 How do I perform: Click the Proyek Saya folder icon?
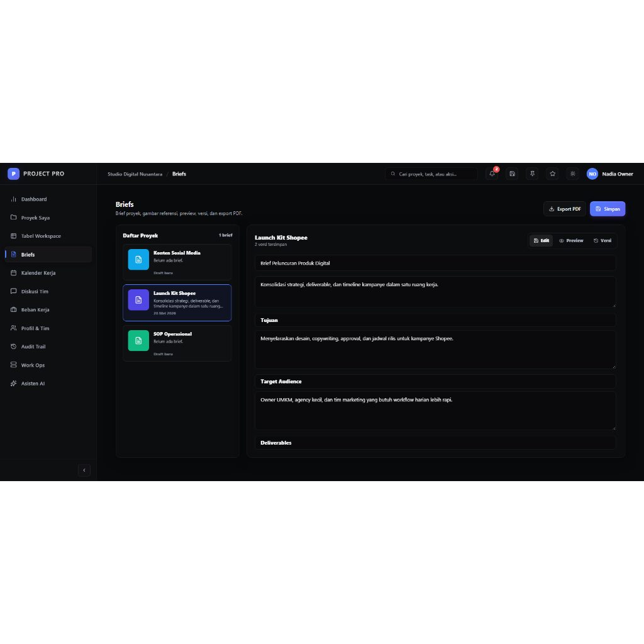point(14,217)
